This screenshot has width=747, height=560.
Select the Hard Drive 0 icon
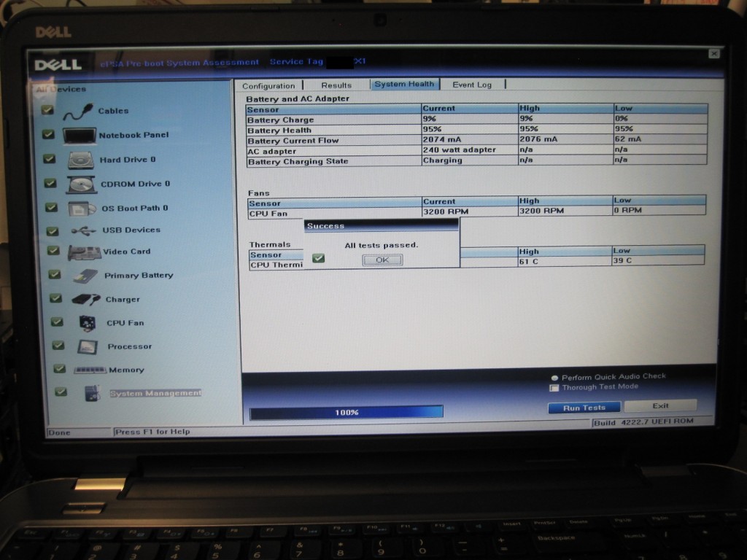tap(81, 160)
